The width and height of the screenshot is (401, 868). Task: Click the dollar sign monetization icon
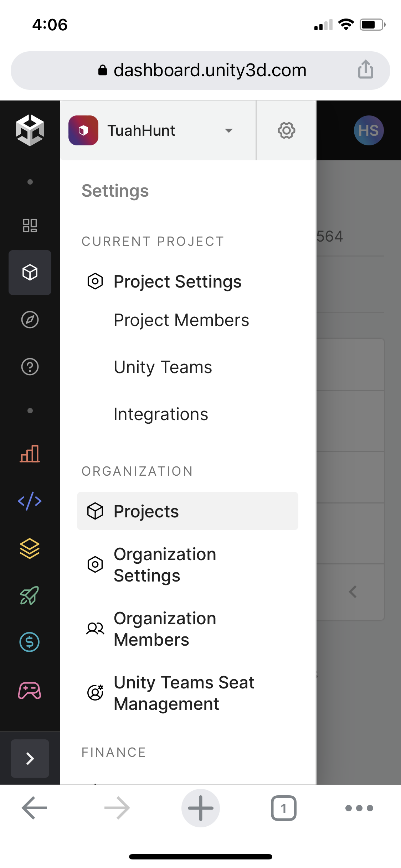coord(30,642)
